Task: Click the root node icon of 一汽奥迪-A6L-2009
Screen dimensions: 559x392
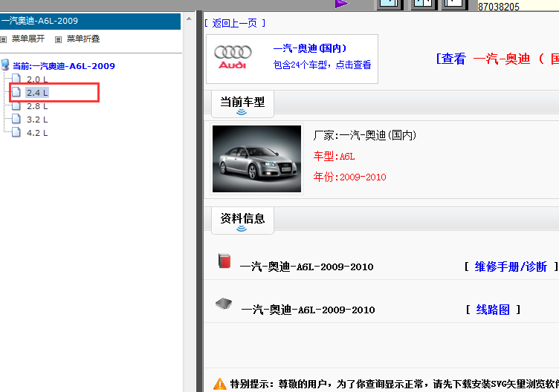Action: (5, 65)
